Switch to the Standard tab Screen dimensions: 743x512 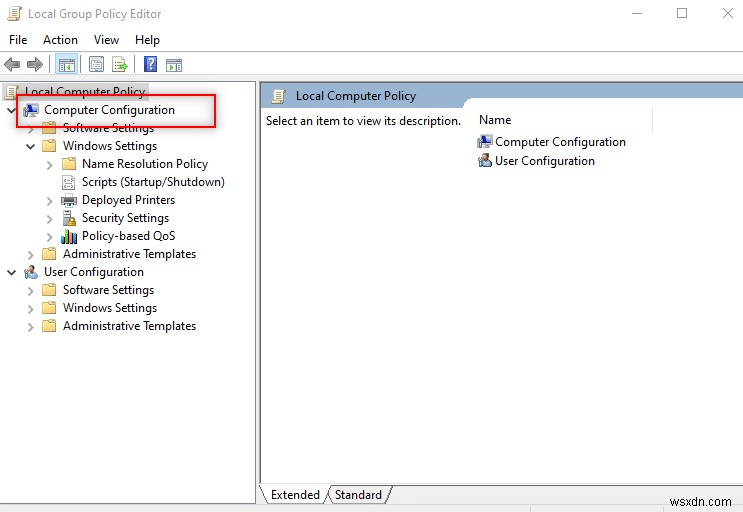358,494
